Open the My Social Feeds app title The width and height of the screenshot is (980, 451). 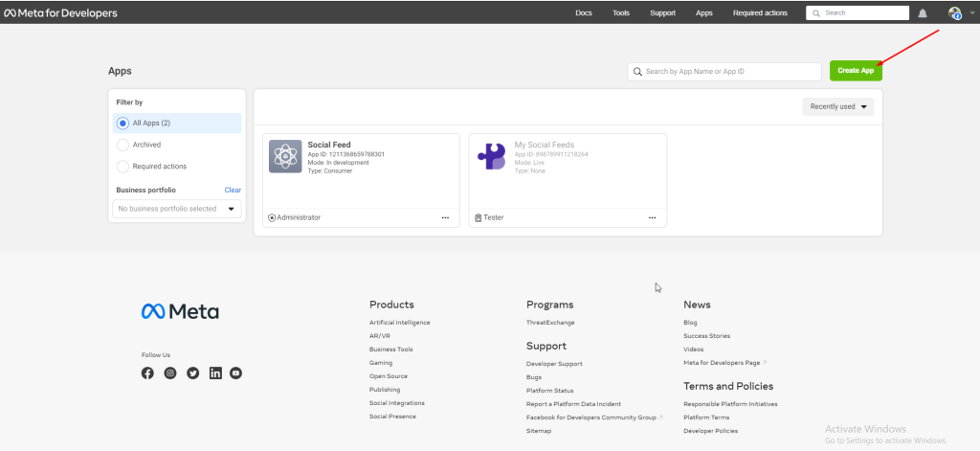coord(545,146)
